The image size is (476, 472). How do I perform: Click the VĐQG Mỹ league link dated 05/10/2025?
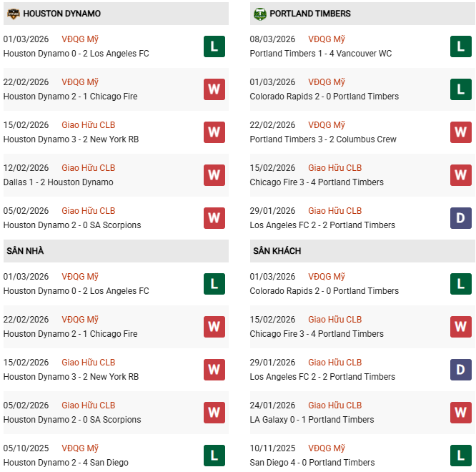click(80, 448)
